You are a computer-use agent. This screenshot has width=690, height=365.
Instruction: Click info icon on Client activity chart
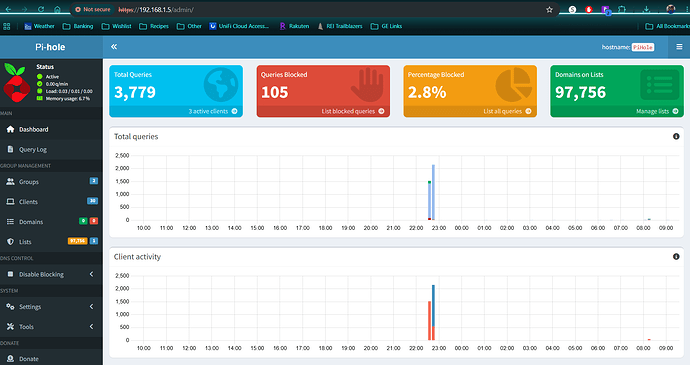pyautogui.click(x=676, y=257)
